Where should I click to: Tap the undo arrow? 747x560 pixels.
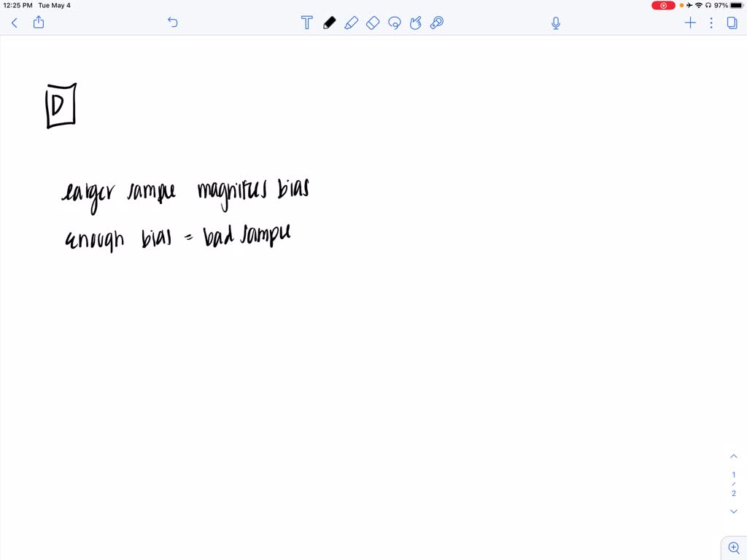click(172, 22)
